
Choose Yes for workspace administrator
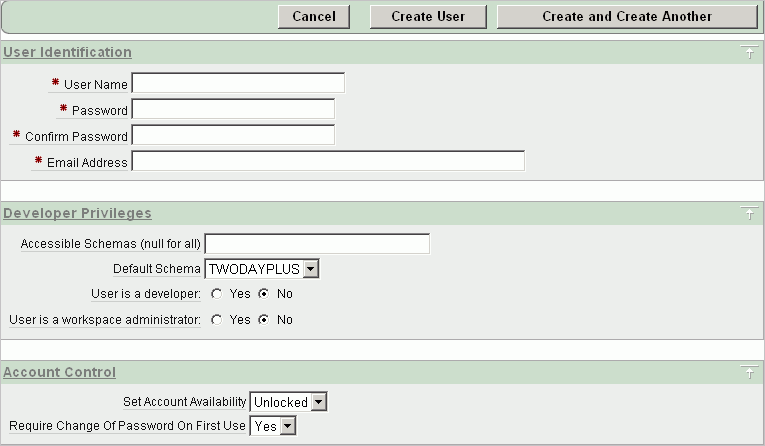(216, 320)
